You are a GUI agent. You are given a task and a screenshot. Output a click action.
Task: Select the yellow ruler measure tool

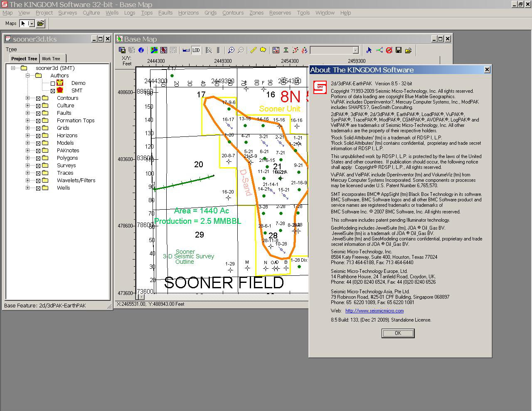pos(254,50)
